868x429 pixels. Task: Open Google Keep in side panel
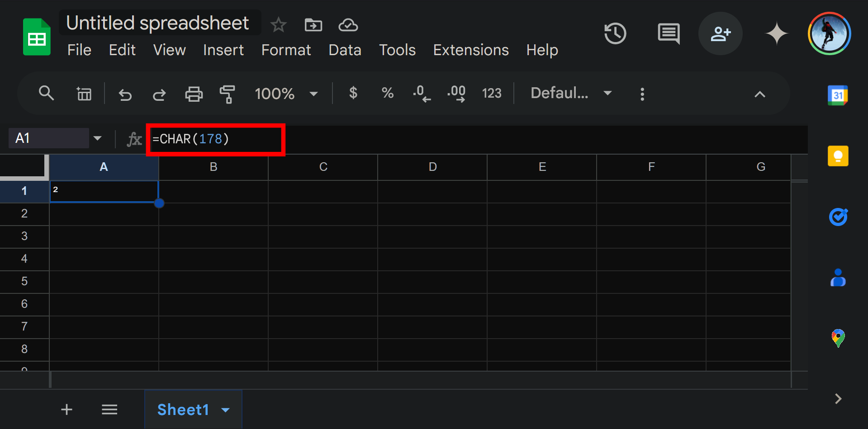click(838, 156)
